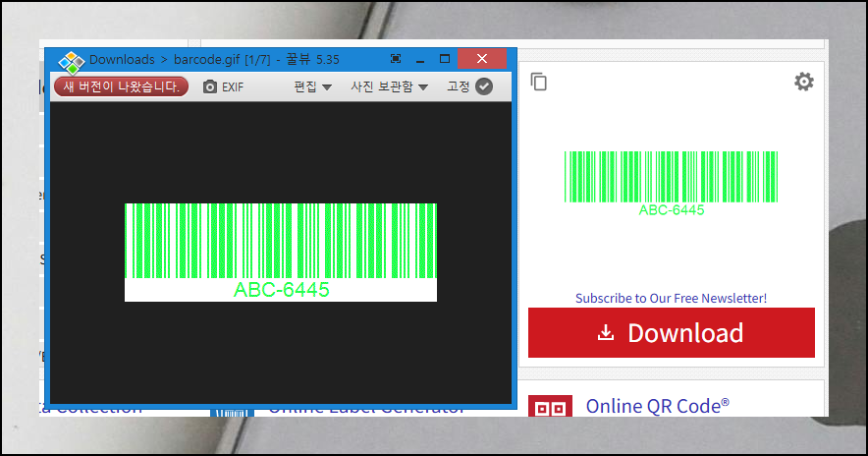Screen dimensions: 868x456
Task: Toggle fullscreen view icon in title bar
Action: pos(396,59)
